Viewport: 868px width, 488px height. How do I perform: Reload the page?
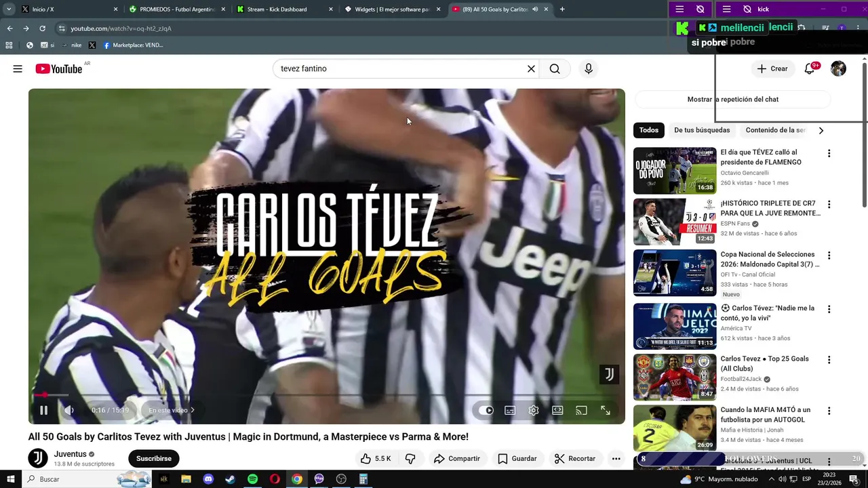(x=42, y=28)
